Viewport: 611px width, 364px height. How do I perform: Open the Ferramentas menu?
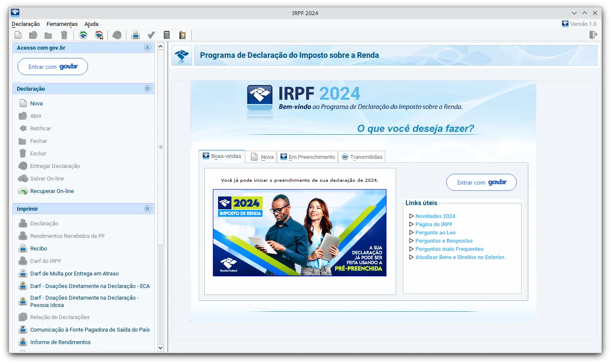click(x=62, y=24)
